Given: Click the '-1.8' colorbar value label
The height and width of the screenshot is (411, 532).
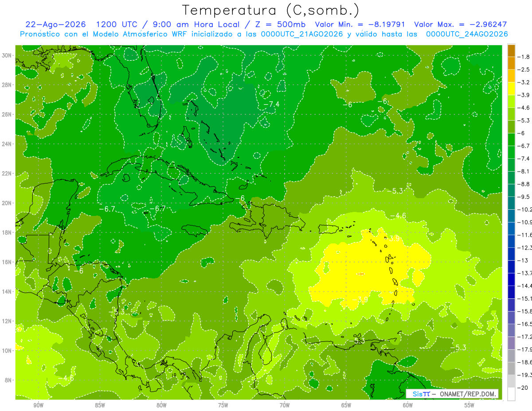Looking at the screenshot, I should [524, 57].
